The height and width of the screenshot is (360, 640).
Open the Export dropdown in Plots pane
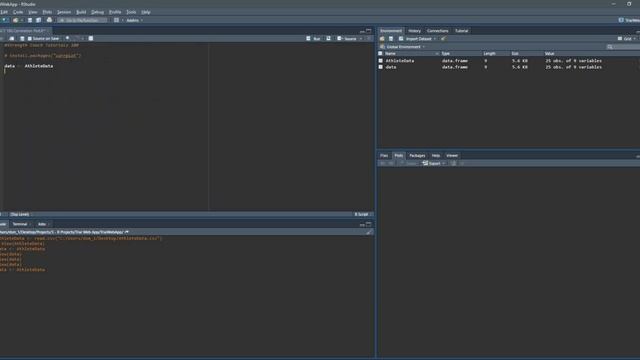tap(434, 163)
